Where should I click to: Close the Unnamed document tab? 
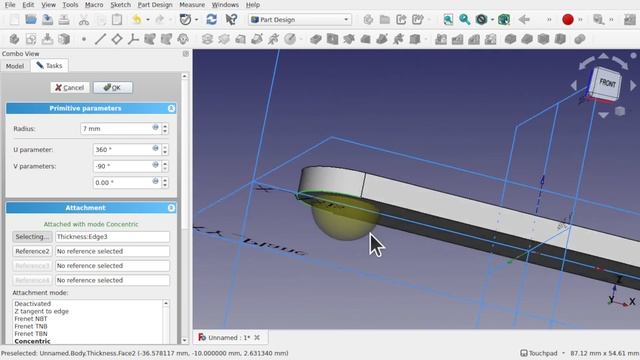(257, 338)
